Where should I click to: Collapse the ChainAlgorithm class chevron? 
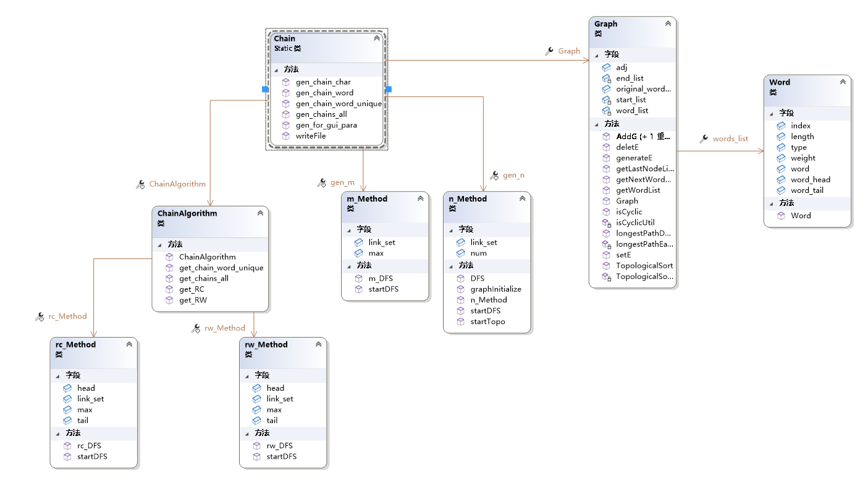click(x=260, y=213)
